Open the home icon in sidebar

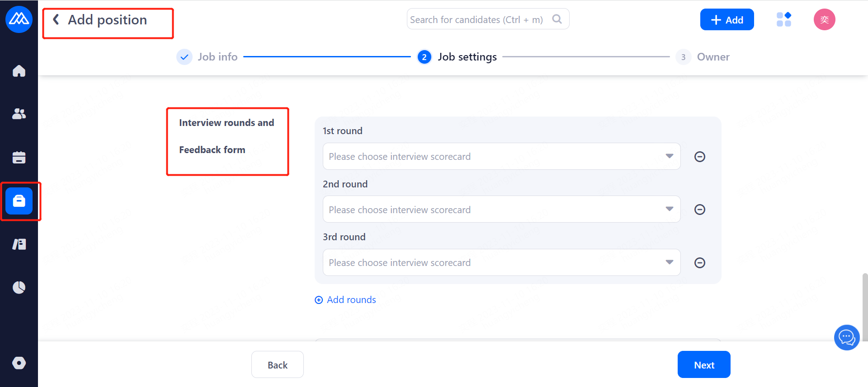(x=19, y=71)
